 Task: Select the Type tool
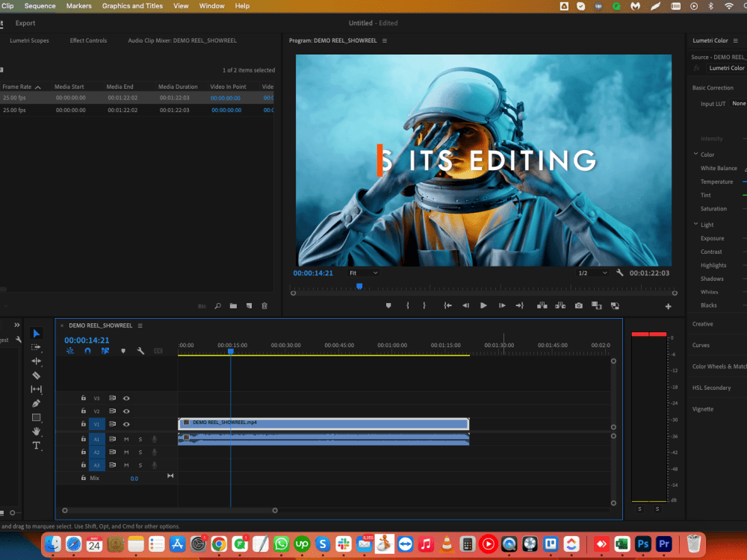pyautogui.click(x=36, y=446)
